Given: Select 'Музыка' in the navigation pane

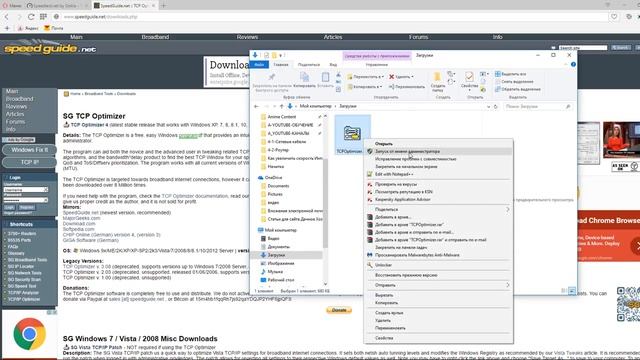Looking at the screenshot, I should [275, 272].
